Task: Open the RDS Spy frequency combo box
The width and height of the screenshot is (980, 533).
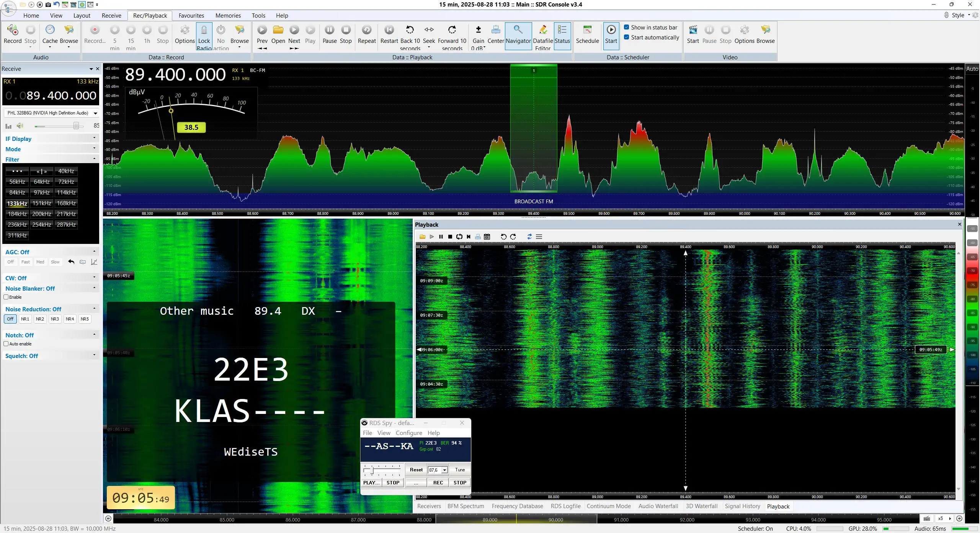Action: pos(438,470)
